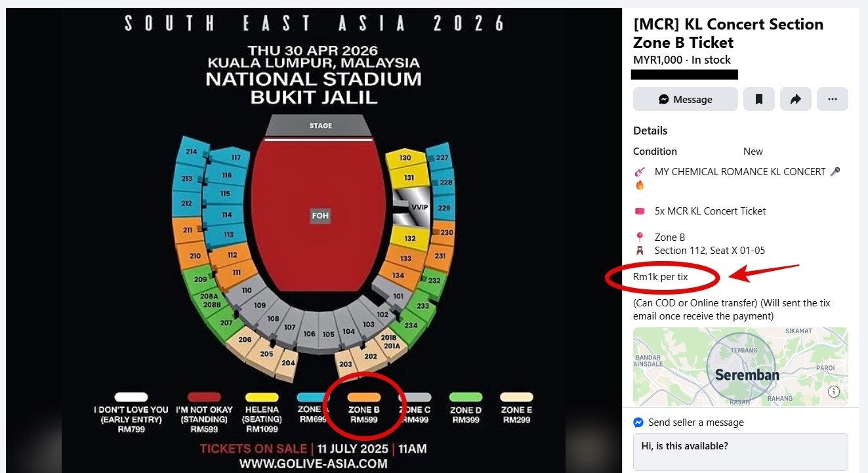Open the three-dots more options menu
Image resolution: width=868 pixels, height=473 pixels.
[832, 99]
